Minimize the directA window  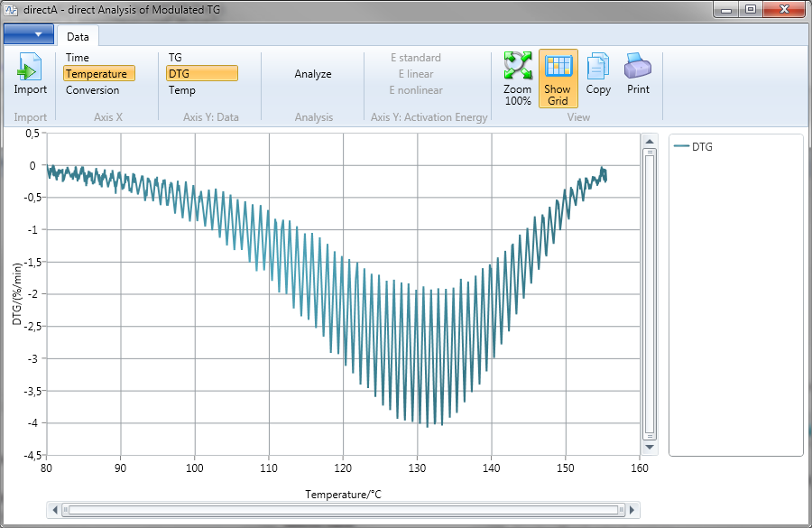(x=726, y=9)
